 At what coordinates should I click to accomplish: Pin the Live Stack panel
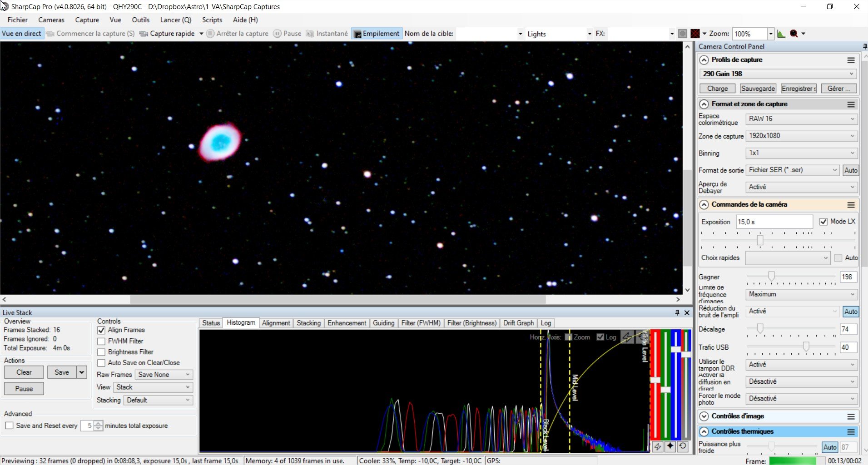(677, 312)
